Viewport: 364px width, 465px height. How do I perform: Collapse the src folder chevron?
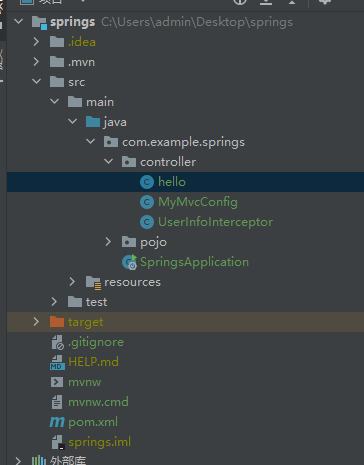point(36,82)
